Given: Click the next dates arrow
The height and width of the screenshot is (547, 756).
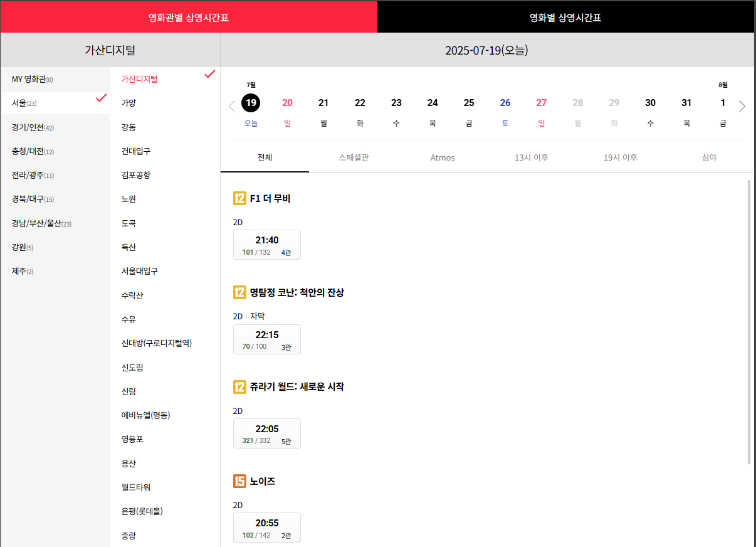Looking at the screenshot, I should [x=743, y=106].
